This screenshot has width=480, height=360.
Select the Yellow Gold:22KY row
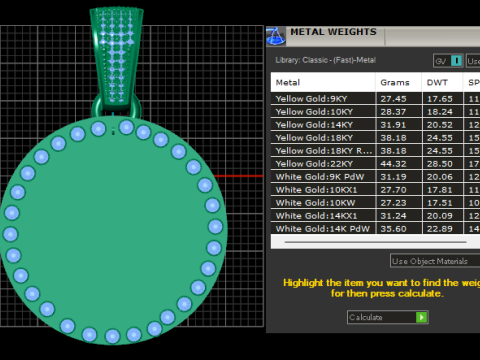375,164
